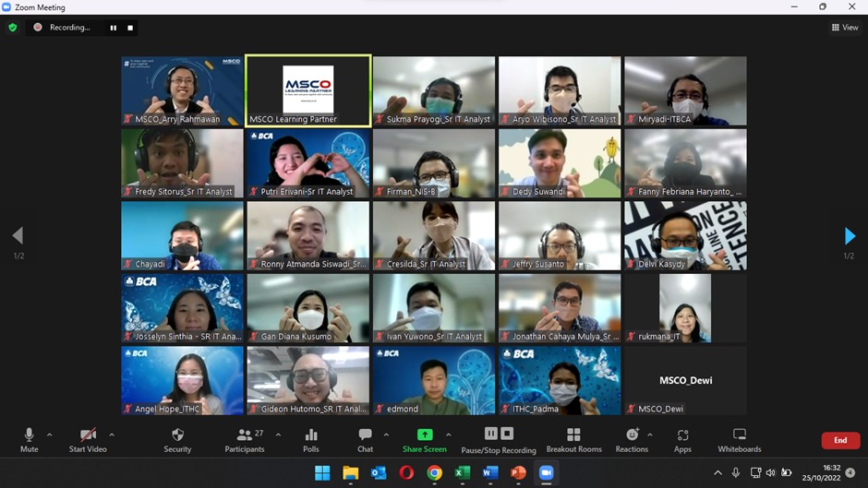The height and width of the screenshot is (488, 868).
Task: Click the notification count badge
Action: [x=850, y=472]
